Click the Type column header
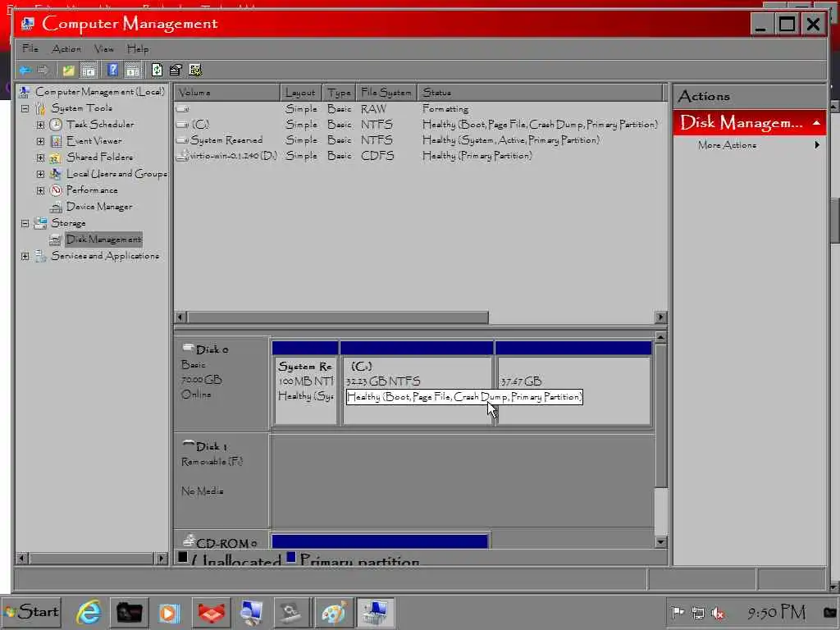 click(340, 93)
